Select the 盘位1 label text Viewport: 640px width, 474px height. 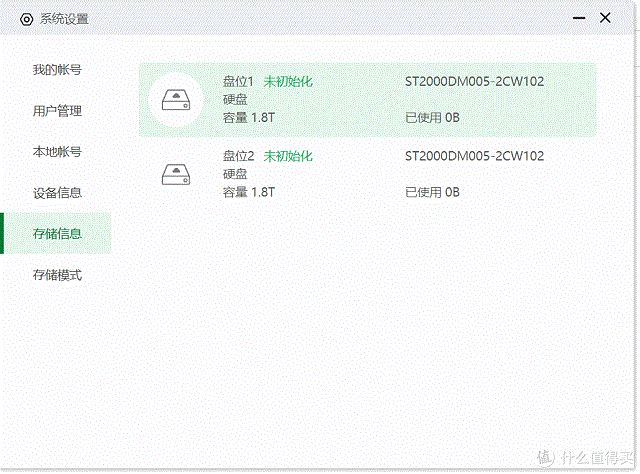click(238, 82)
